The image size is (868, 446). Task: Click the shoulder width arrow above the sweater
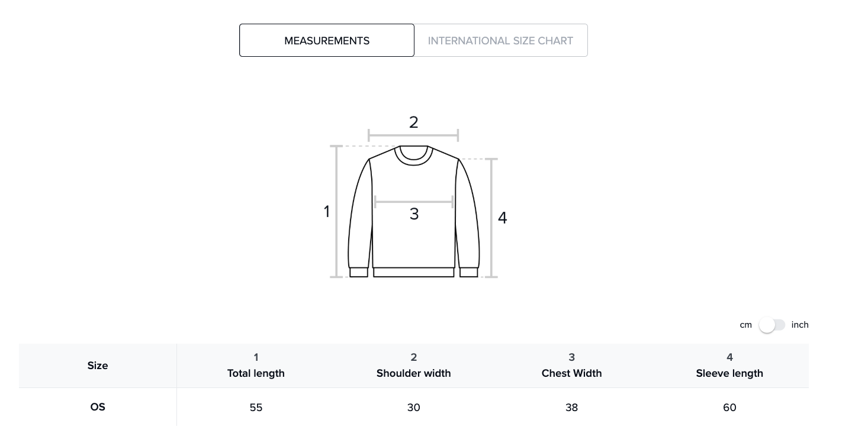[x=413, y=135]
